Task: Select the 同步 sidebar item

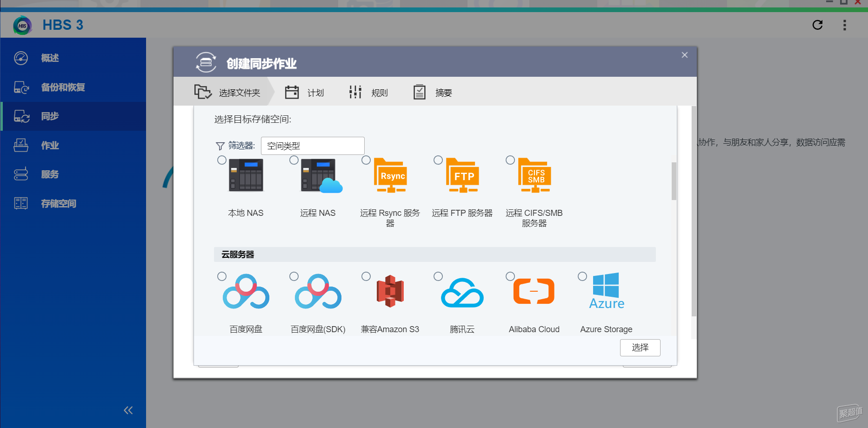Action: pos(73,116)
